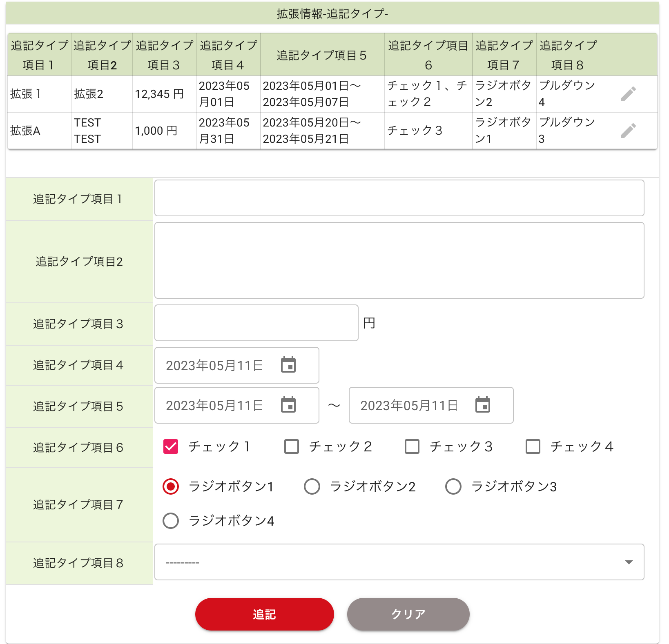Open calendar for 追記タイプ項目５ start date
This screenshot has width=669, height=644.
coord(288,405)
